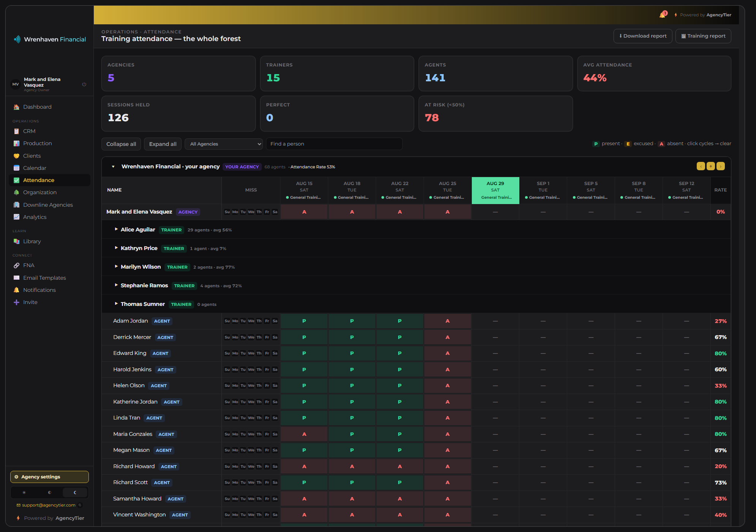Expand trainer Kathryn Price row
Screen dimensions: 756x532
pos(116,248)
